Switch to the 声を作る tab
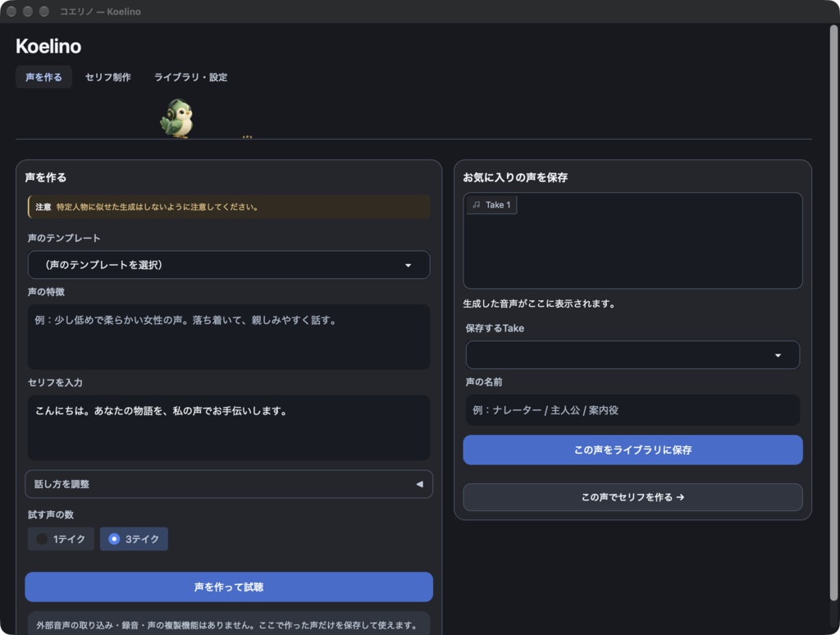Image resolution: width=840 pixels, height=635 pixels. (x=44, y=77)
